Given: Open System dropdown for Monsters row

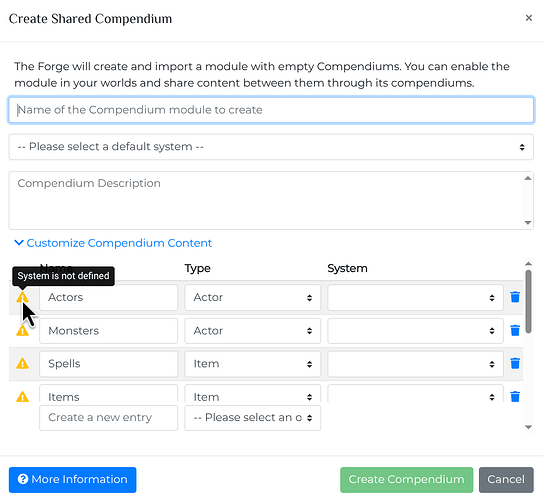Looking at the screenshot, I should click(415, 331).
